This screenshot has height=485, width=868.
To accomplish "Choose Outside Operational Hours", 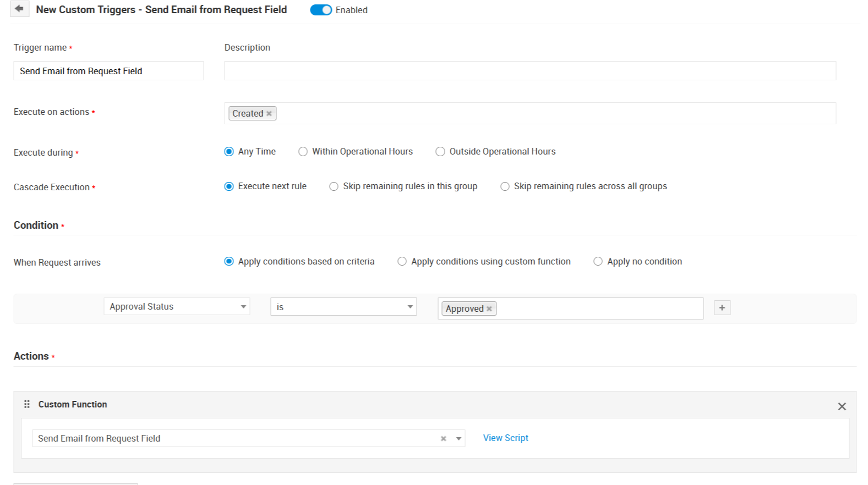I will 440,152.
